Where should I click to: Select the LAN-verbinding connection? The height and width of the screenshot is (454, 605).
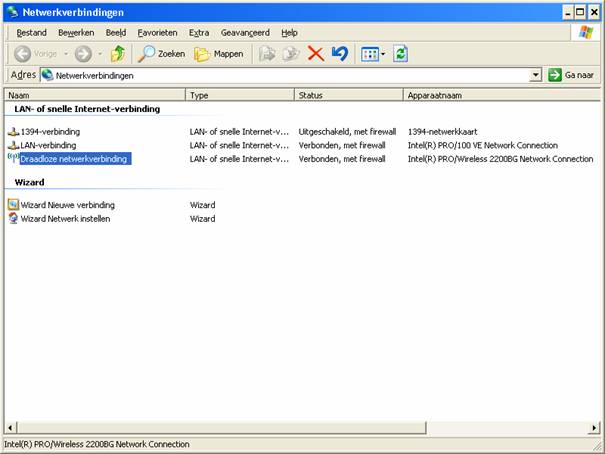tap(48, 145)
